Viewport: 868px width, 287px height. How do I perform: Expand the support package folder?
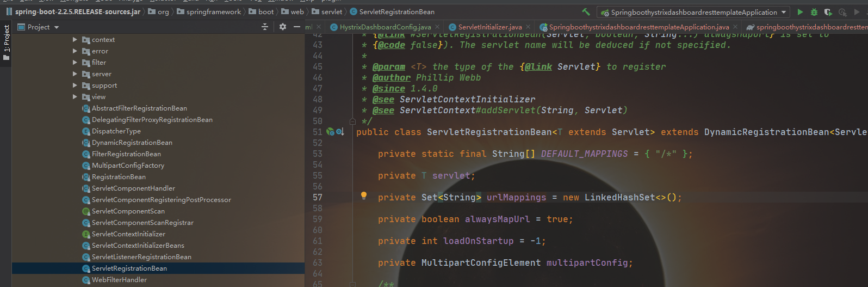coord(75,85)
